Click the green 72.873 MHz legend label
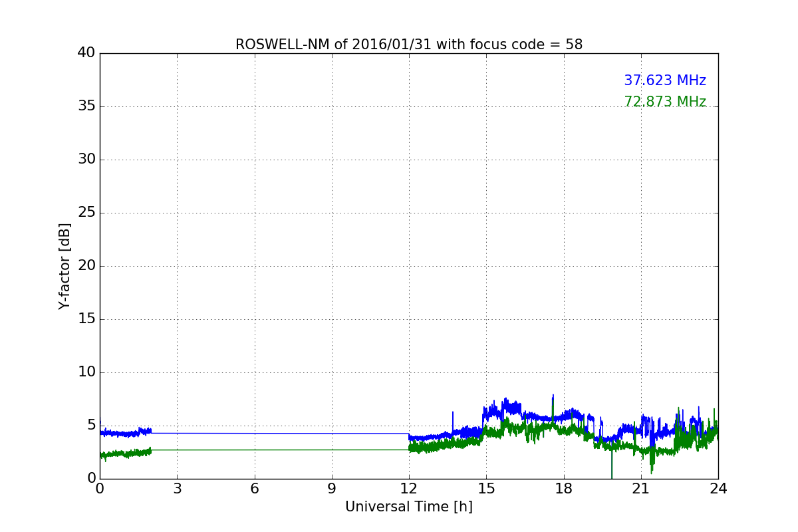Image resolution: width=798 pixels, height=532 pixels. click(665, 102)
